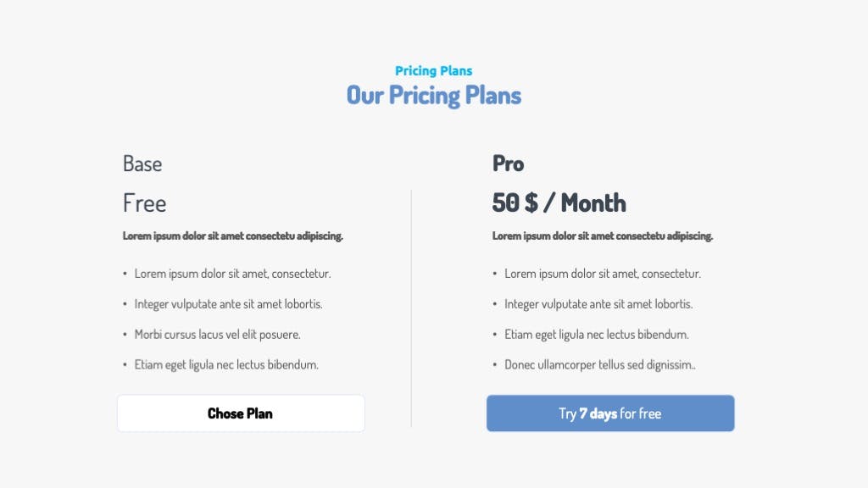The width and height of the screenshot is (868, 488).
Task: Click Base feature Etiam eget ligula
Action: 226,364
